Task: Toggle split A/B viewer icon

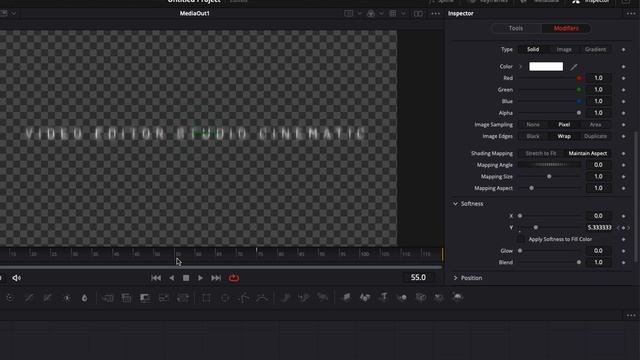Action: [x=418, y=13]
